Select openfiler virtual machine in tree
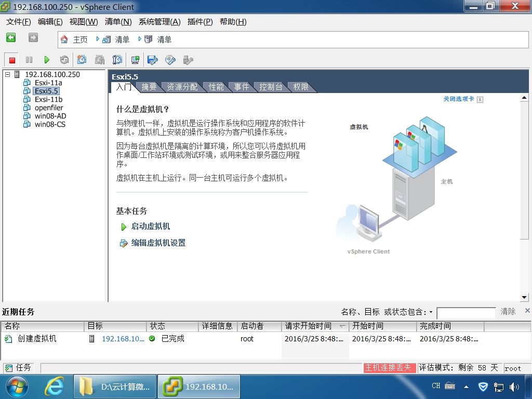 (49, 108)
